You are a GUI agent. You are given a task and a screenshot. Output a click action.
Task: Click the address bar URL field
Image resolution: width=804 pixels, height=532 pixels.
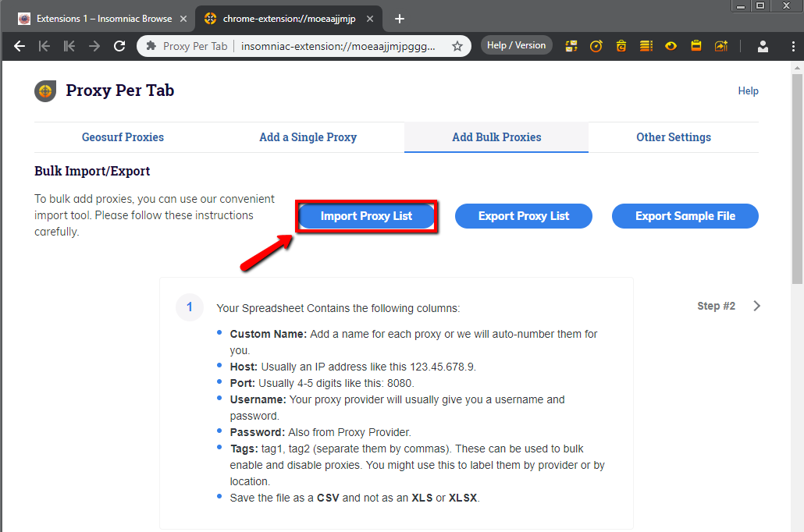click(x=339, y=46)
